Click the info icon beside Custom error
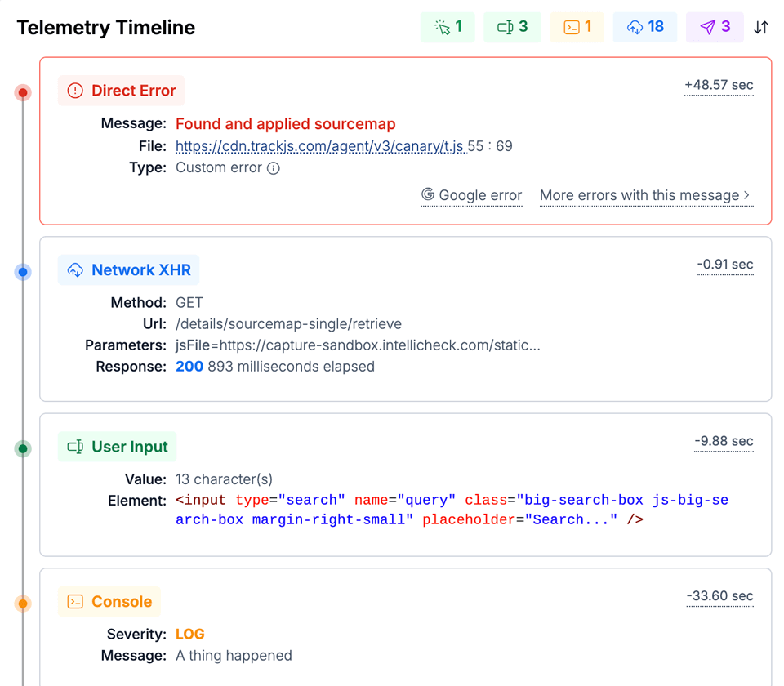The height and width of the screenshot is (686, 784). pos(274,168)
